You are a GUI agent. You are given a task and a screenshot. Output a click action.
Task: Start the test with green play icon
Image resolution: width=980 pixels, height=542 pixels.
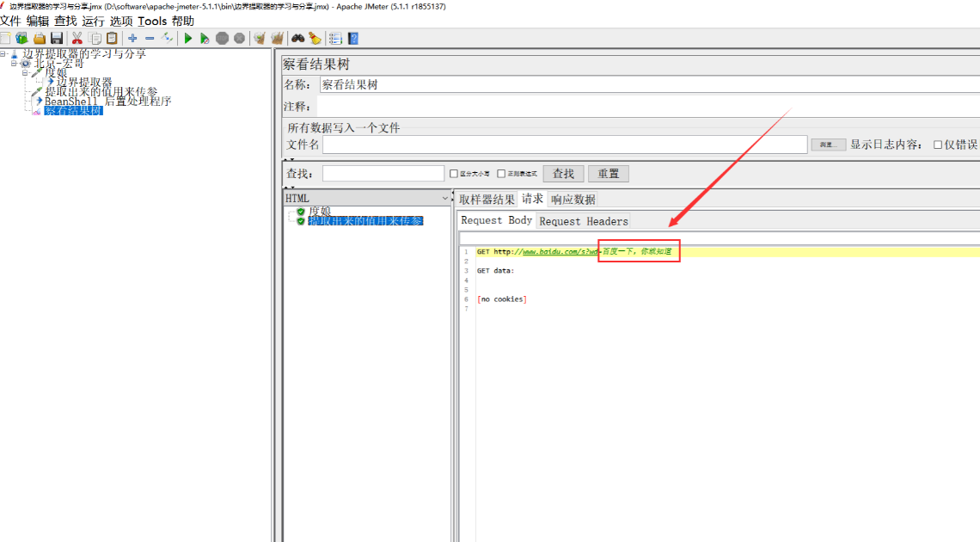pyautogui.click(x=187, y=39)
